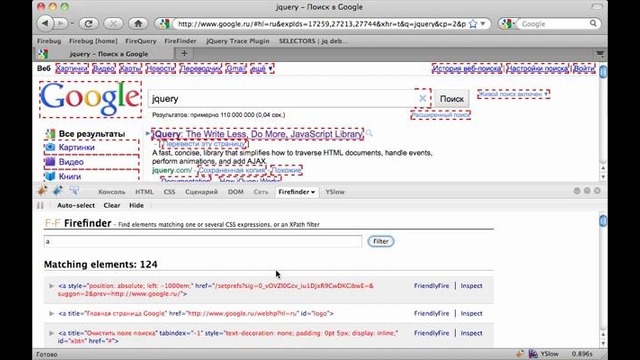Toggle the pause button in Firefinder toolbar
Viewport: 640px width, 360px height.
[40, 205]
